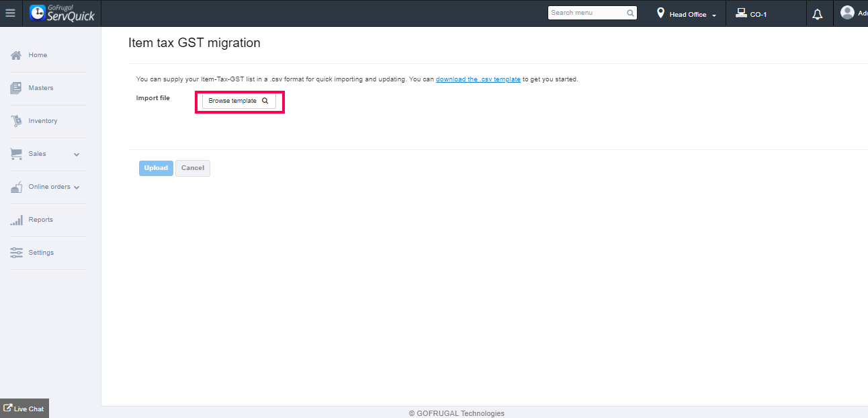Expand the Online orders submenu chevron
Viewport: 868px width, 418px height.
click(77, 187)
